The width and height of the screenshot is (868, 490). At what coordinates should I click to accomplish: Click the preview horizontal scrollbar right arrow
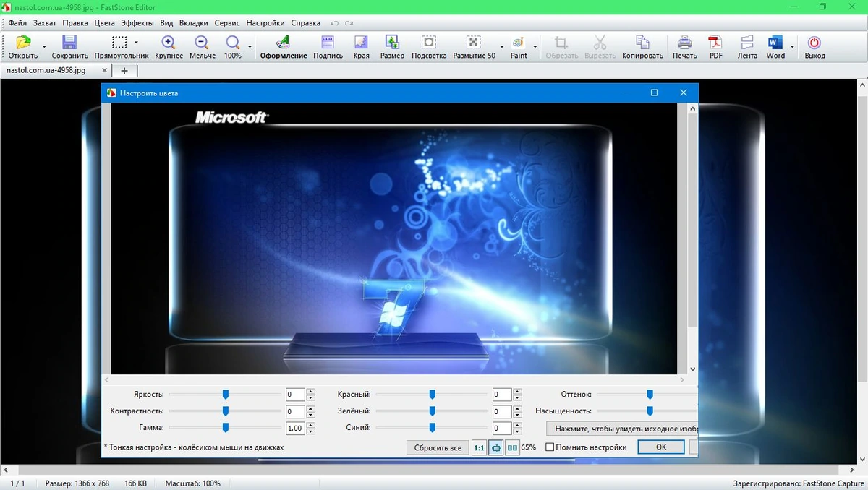pos(682,379)
